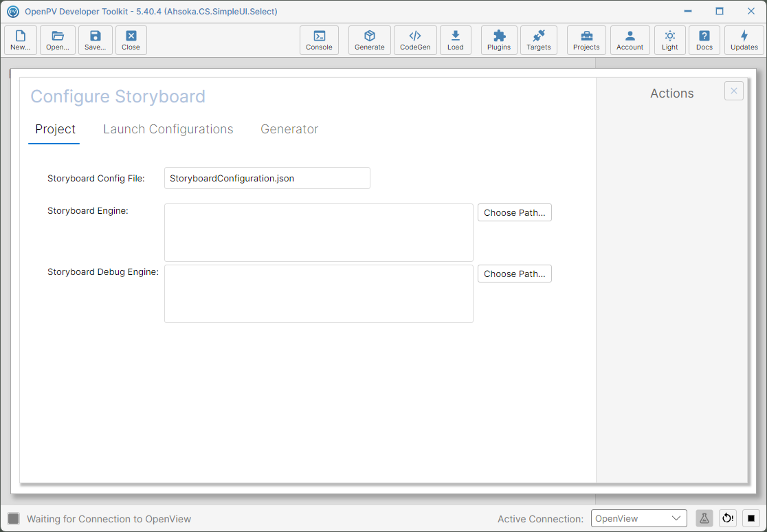Open the Targets tool
The image size is (767, 532).
click(x=539, y=40)
